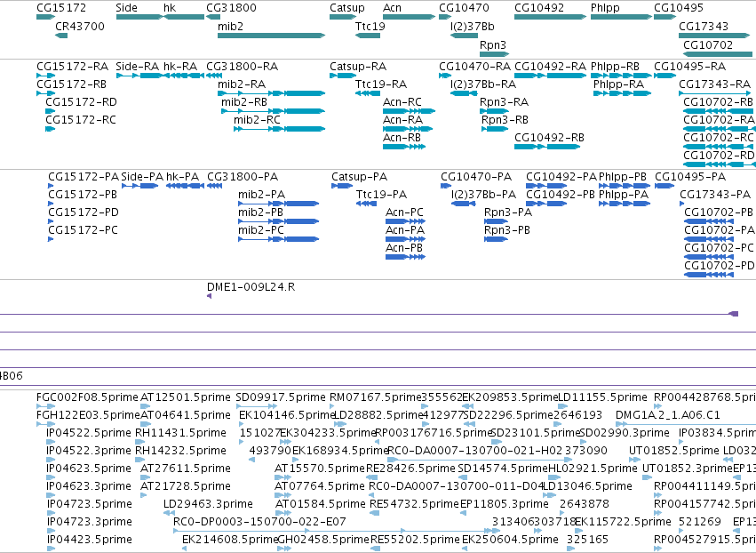Image resolution: width=756 pixels, height=553 pixels.
Task: Click the Phlpp gene bar
Action: [x=621, y=17]
